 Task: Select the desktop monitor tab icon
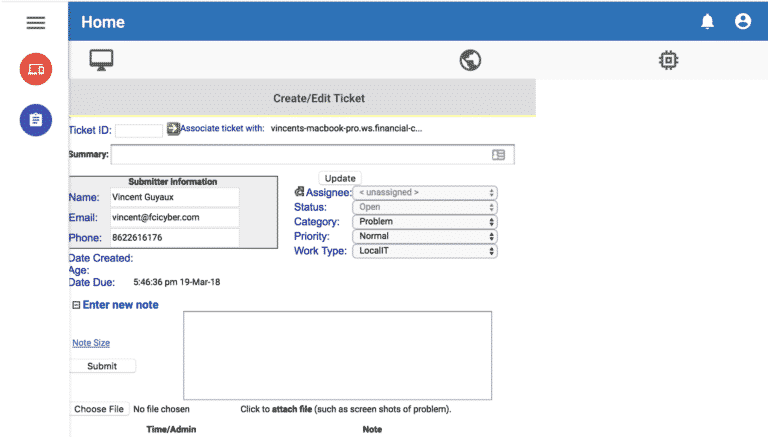(x=101, y=60)
